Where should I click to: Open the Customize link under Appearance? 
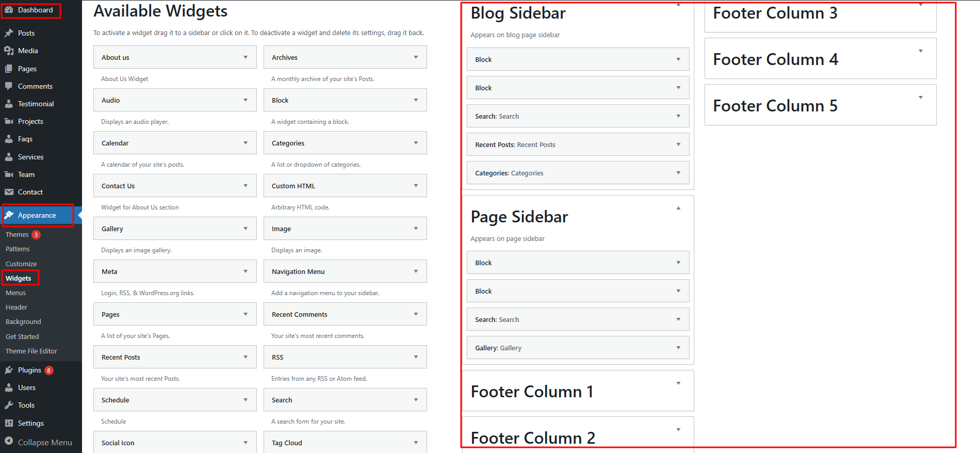[x=21, y=264]
